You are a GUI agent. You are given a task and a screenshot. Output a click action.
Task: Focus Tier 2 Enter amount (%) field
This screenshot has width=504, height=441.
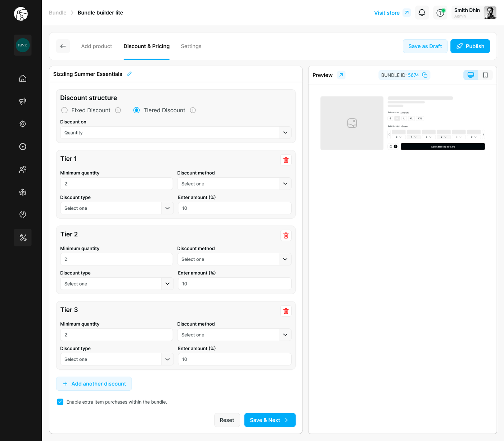click(x=235, y=284)
